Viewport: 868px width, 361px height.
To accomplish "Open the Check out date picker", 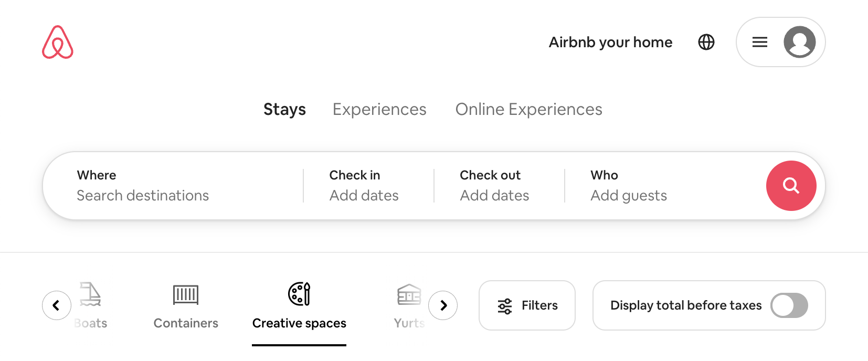I will click(499, 186).
